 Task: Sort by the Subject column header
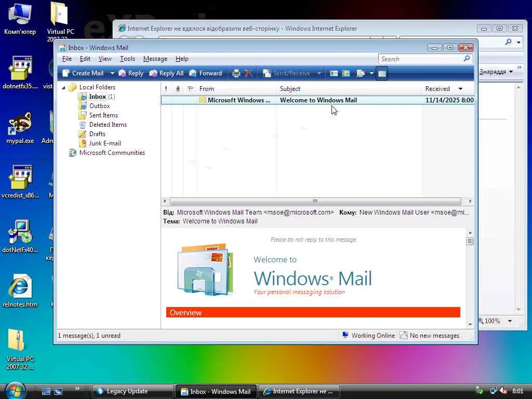pyautogui.click(x=350, y=89)
